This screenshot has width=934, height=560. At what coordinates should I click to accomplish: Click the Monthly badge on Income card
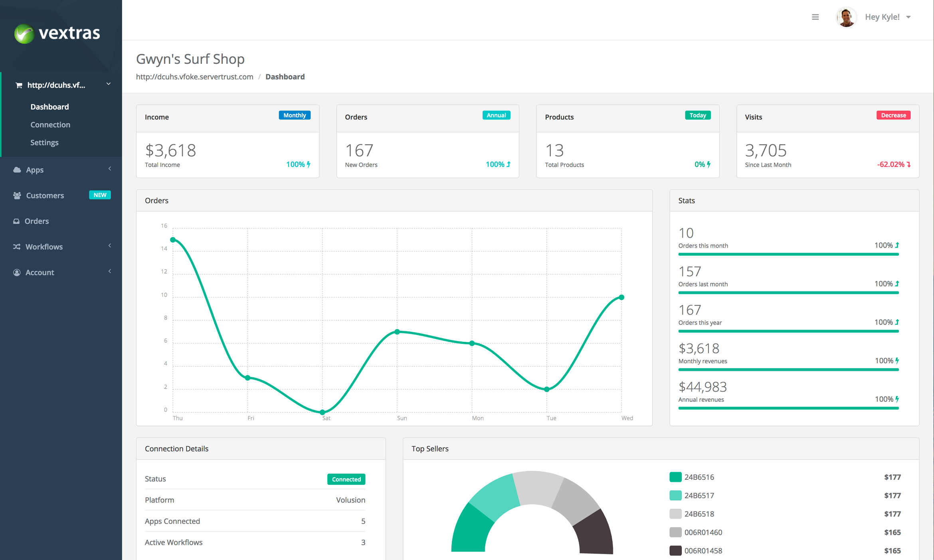(x=294, y=115)
